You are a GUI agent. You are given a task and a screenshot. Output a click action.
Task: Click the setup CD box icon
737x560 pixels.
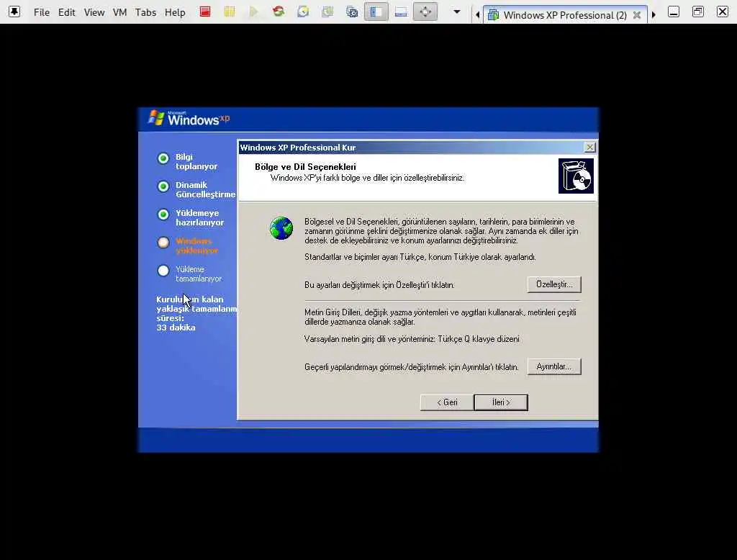tap(576, 176)
